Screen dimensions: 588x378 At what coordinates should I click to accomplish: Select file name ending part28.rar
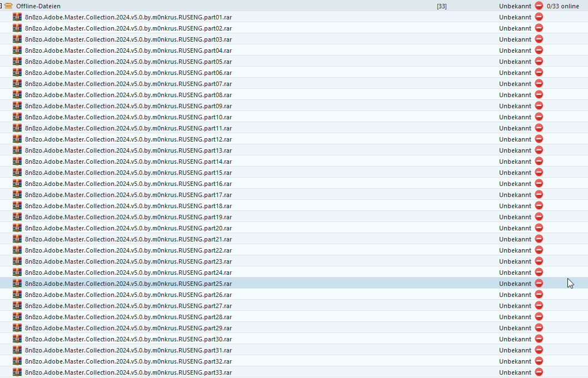[128, 317]
